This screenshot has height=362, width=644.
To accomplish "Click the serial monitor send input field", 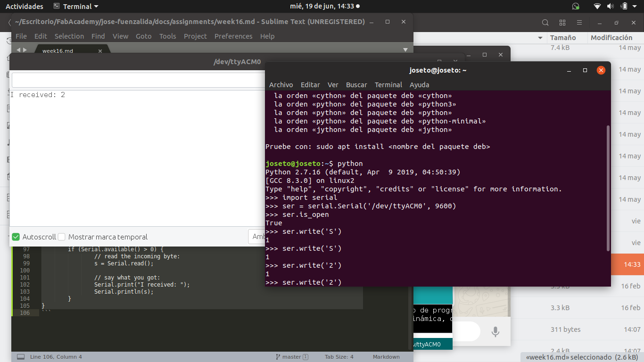I will click(x=138, y=80).
